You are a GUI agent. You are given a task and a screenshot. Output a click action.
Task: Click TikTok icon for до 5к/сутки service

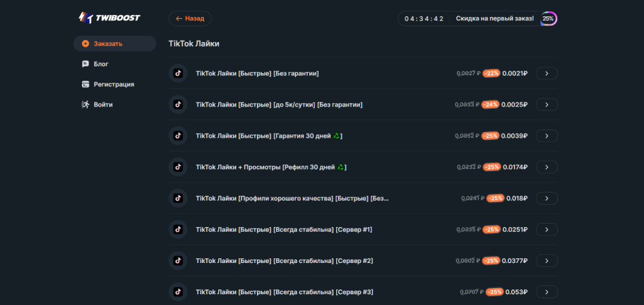[178, 104]
